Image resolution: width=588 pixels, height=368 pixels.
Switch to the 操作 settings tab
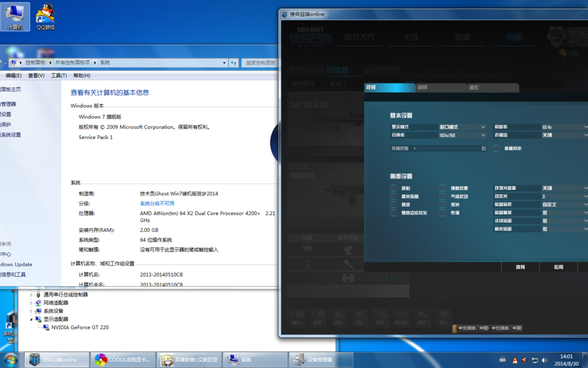pyautogui.click(x=493, y=88)
